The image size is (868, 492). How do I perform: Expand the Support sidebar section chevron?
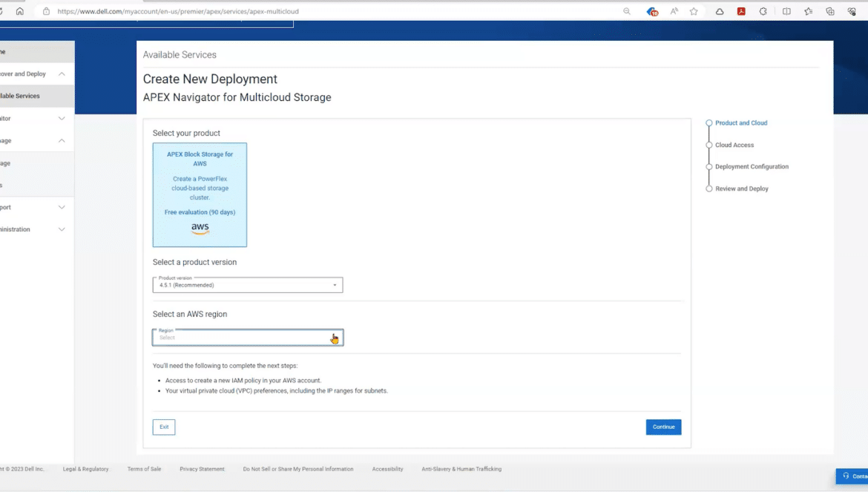62,207
